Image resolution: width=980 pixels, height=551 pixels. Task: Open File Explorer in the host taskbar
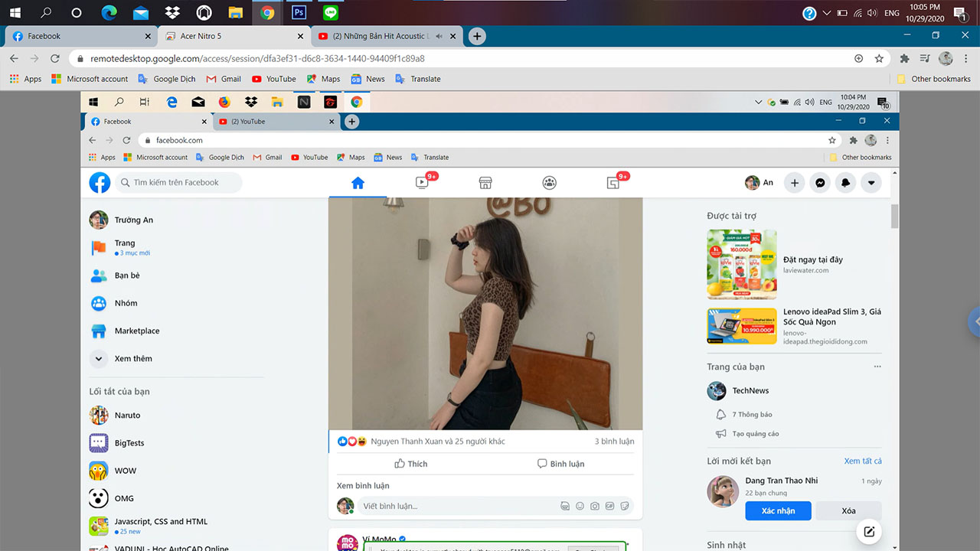(x=236, y=12)
